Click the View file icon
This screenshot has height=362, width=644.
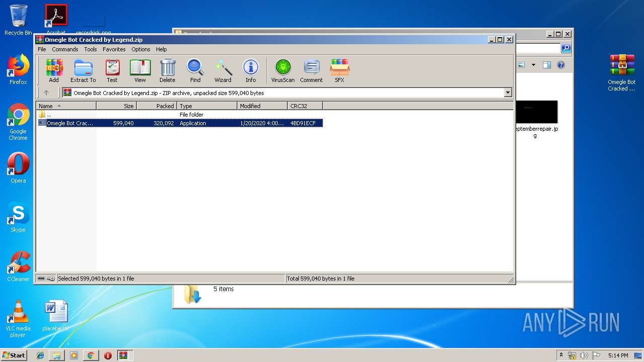click(140, 70)
